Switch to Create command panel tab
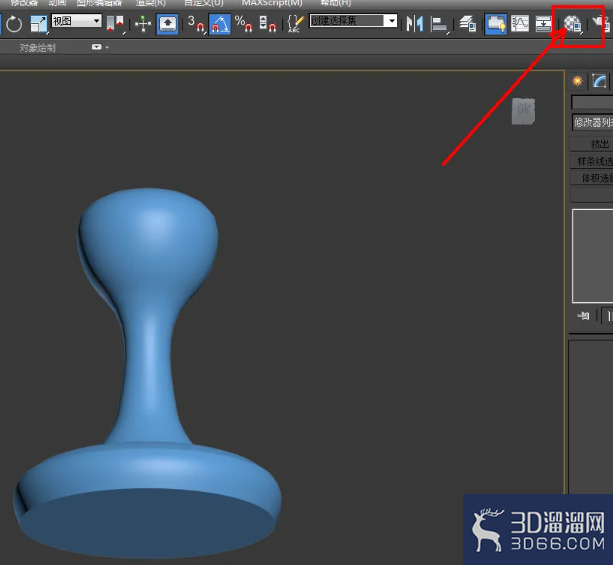The image size is (613, 565). pyautogui.click(x=577, y=81)
